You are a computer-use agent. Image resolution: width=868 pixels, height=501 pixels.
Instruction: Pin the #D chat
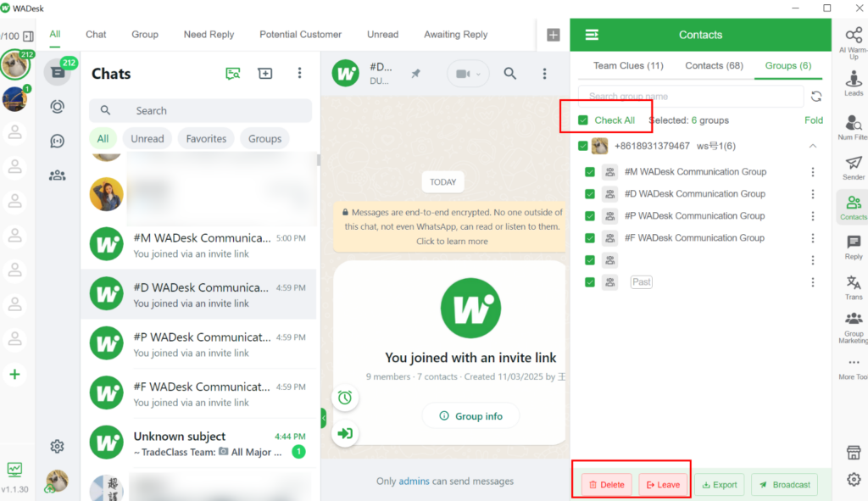point(415,74)
